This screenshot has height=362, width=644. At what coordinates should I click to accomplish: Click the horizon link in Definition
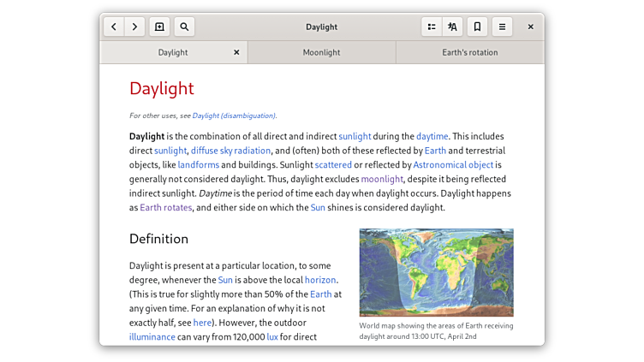pyautogui.click(x=321, y=280)
